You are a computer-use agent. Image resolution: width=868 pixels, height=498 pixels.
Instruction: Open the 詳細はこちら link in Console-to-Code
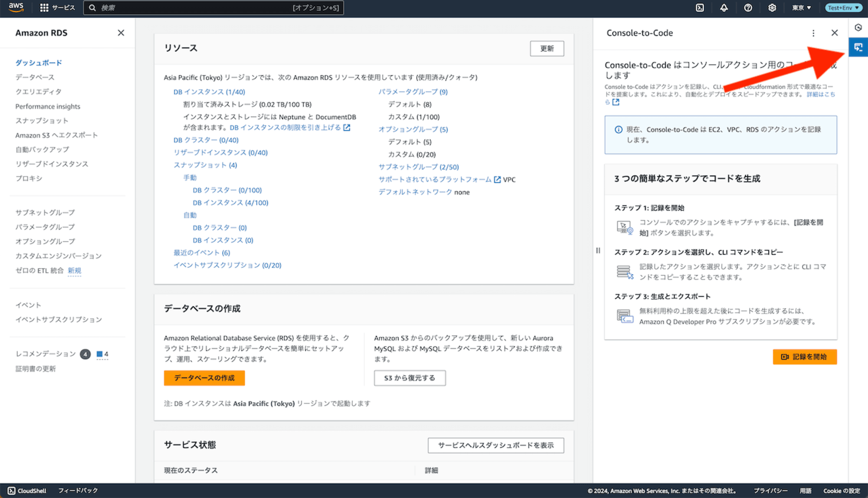(x=821, y=95)
